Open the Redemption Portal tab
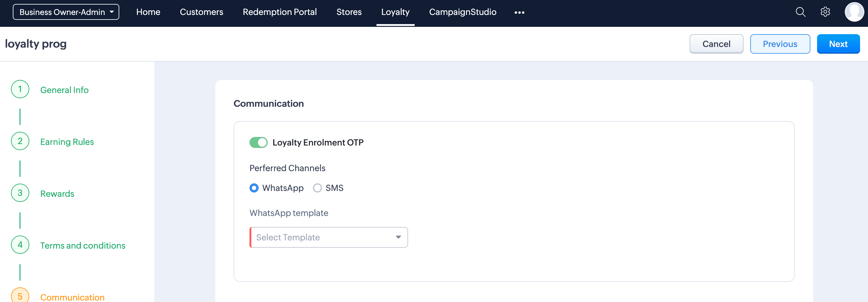The height and width of the screenshot is (302, 868). (280, 12)
